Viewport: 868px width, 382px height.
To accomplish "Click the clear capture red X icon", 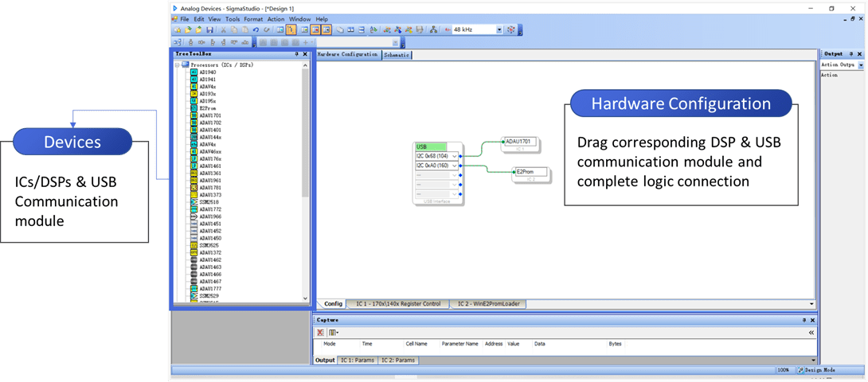I will click(320, 332).
